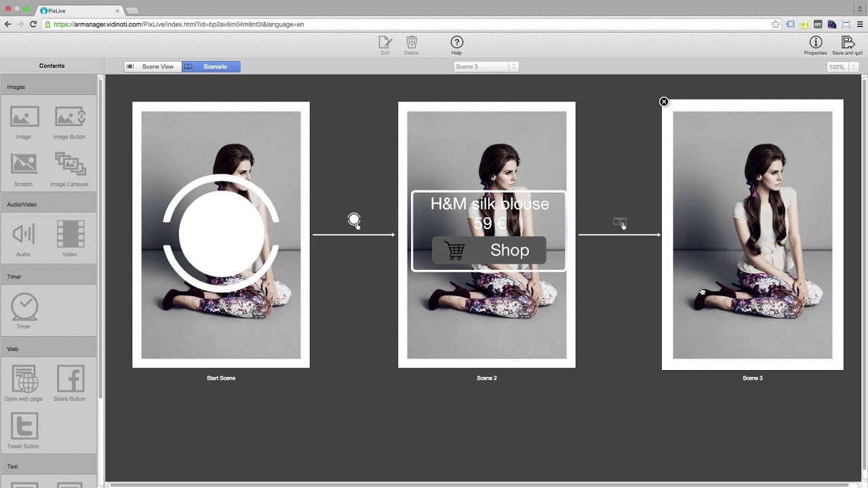
Task: Select the Scene 2 thumbnail
Action: [x=487, y=235]
